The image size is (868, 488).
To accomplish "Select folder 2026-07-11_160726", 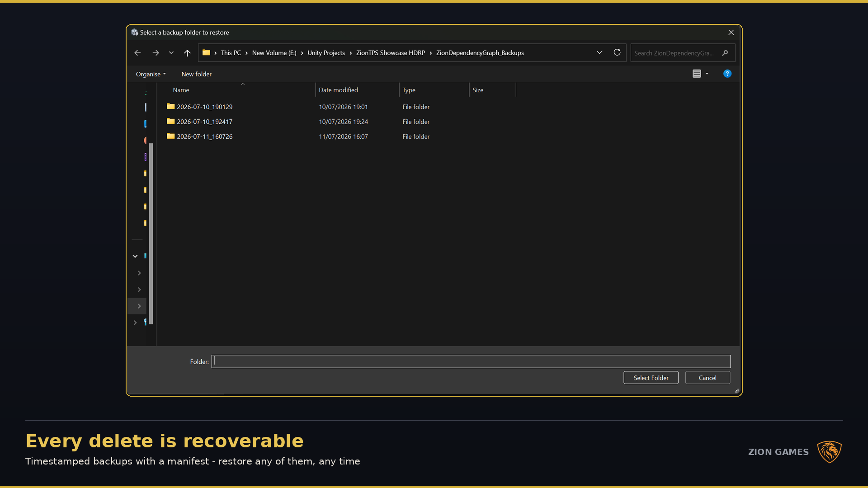I will click(x=204, y=136).
